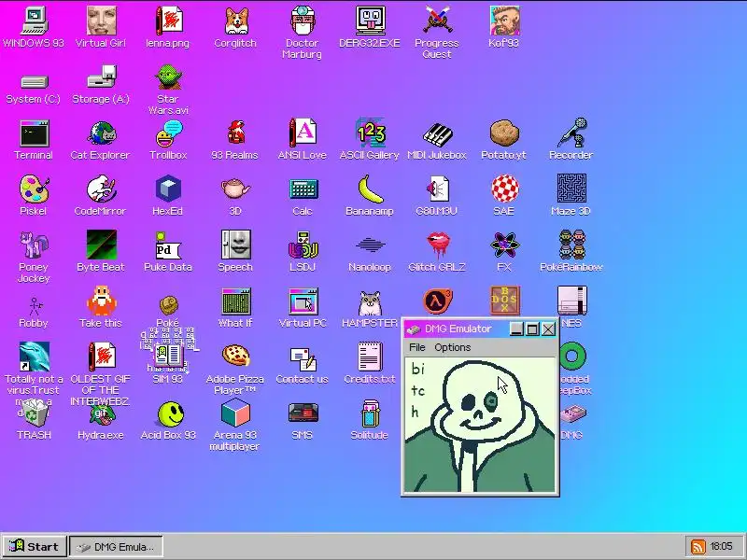Open HexEd icon

[x=168, y=189]
